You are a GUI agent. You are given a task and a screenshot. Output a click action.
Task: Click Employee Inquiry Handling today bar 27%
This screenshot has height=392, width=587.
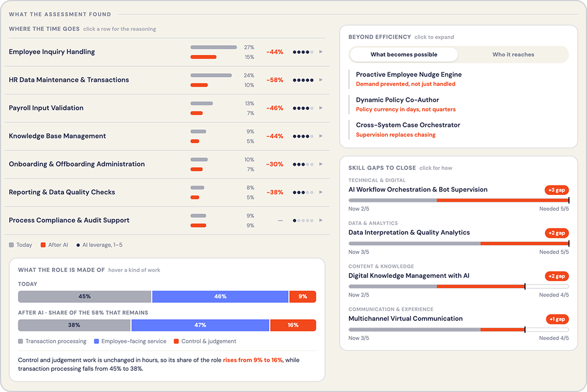click(214, 47)
